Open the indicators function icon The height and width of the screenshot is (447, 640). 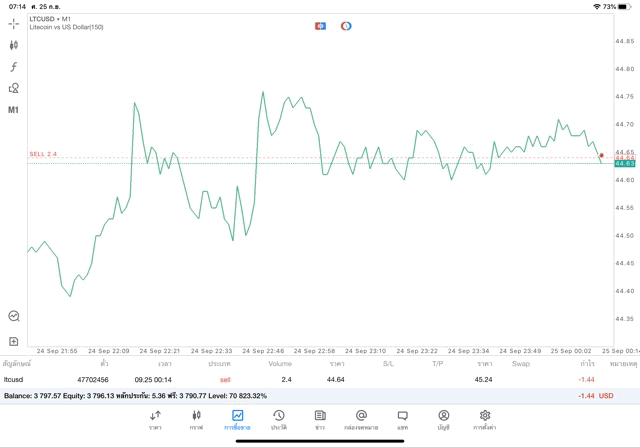[14, 66]
